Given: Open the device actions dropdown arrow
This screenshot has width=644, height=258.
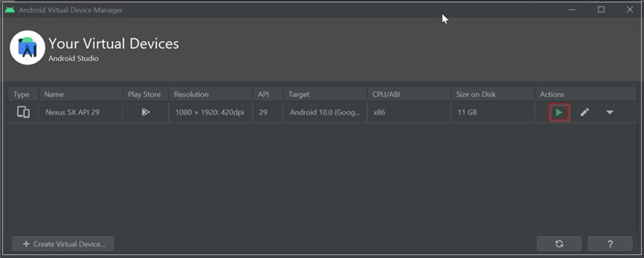Looking at the screenshot, I should tap(610, 112).
